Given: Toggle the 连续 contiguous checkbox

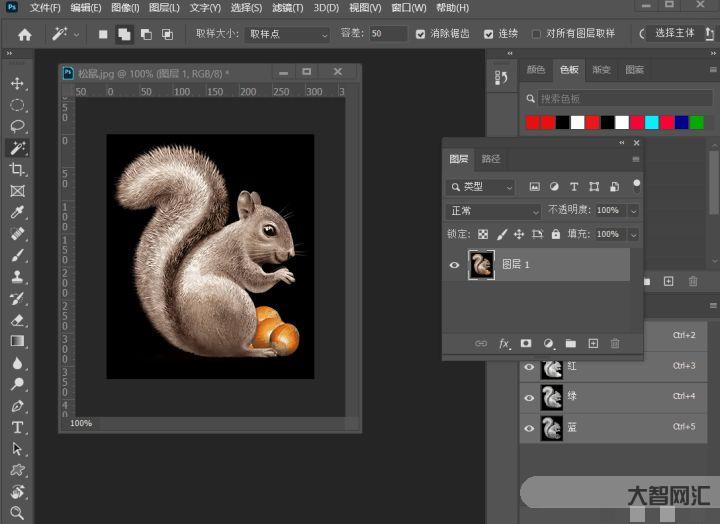Looking at the screenshot, I should (x=489, y=34).
